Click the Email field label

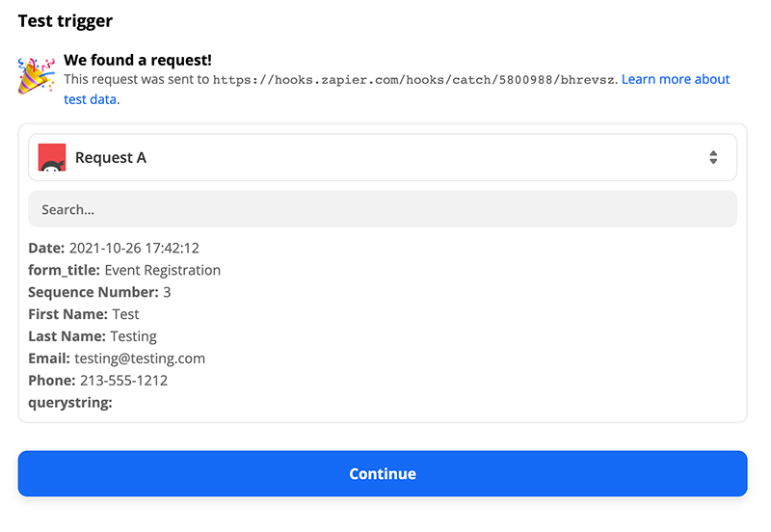[49, 359]
